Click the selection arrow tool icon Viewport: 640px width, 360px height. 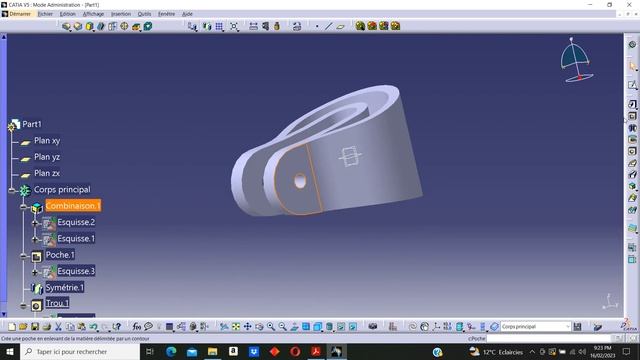tap(633, 66)
